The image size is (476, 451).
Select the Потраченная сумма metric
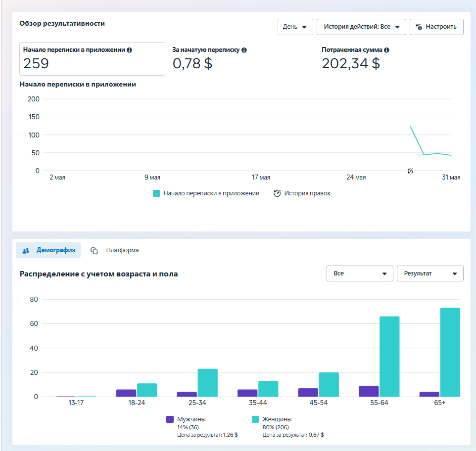(x=355, y=59)
